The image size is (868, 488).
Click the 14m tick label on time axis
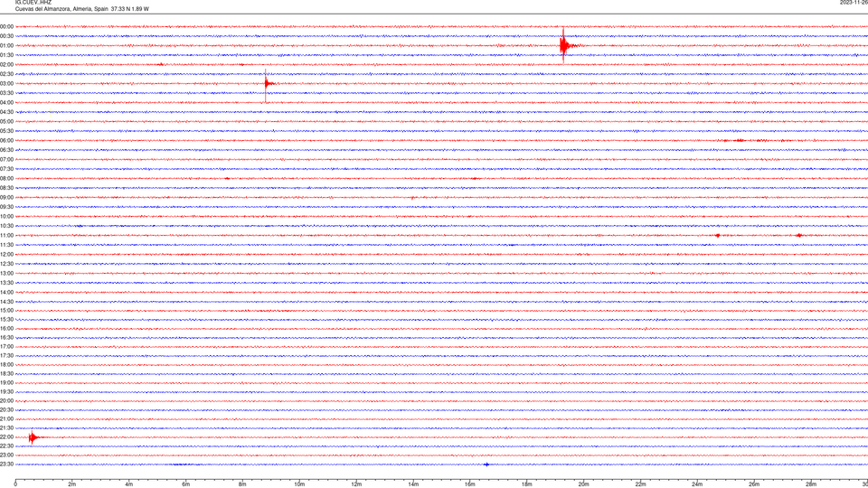click(x=413, y=484)
